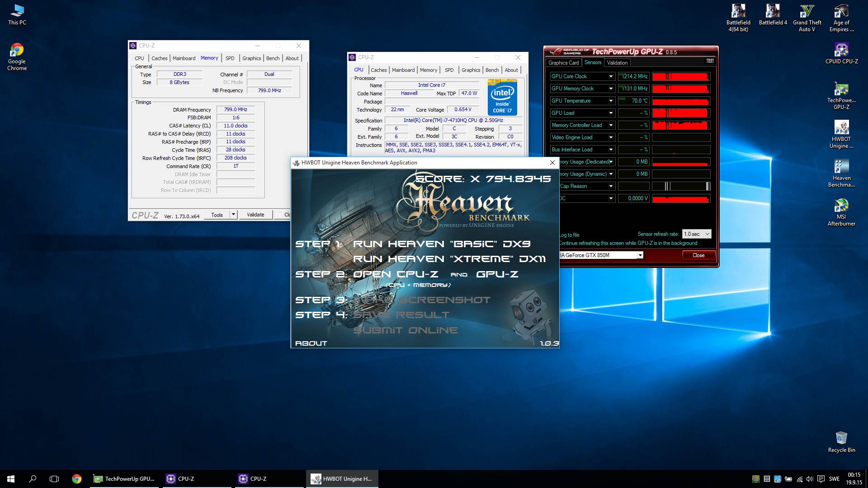The height and width of the screenshot is (488, 868).
Task: Click Save Result in Heaven Step 4
Action: click(x=401, y=315)
